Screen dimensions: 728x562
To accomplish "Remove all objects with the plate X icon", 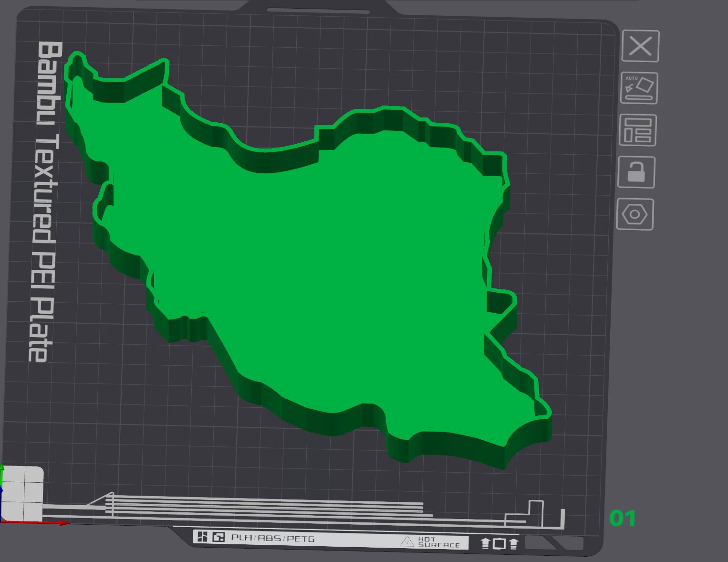I will [x=640, y=46].
